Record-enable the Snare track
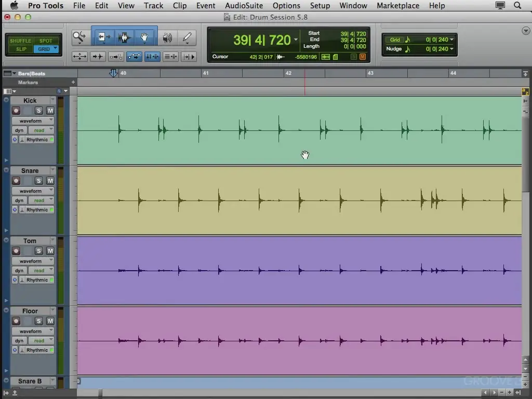532x399 pixels. [x=16, y=181]
